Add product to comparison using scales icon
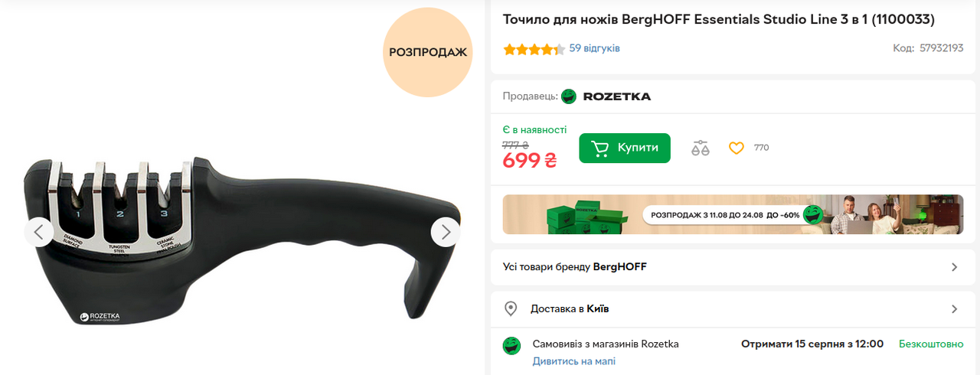This screenshot has height=375, width=980. [x=701, y=148]
